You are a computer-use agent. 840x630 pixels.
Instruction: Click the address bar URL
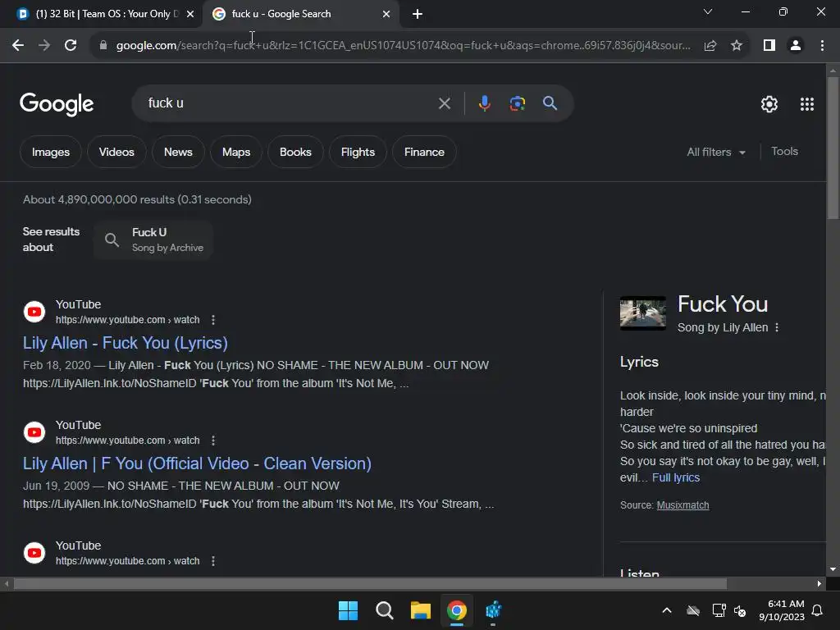tap(403, 46)
